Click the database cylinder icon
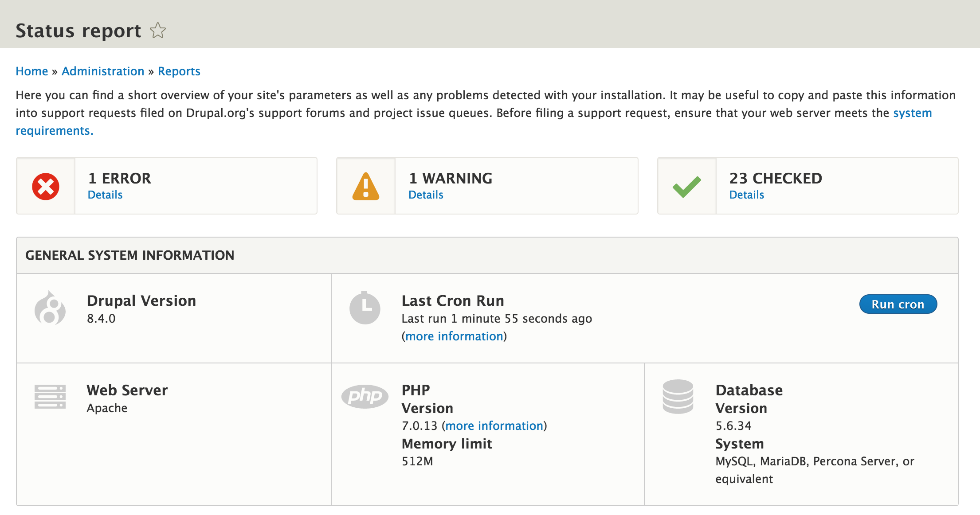The height and width of the screenshot is (515, 980). point(678,396)
